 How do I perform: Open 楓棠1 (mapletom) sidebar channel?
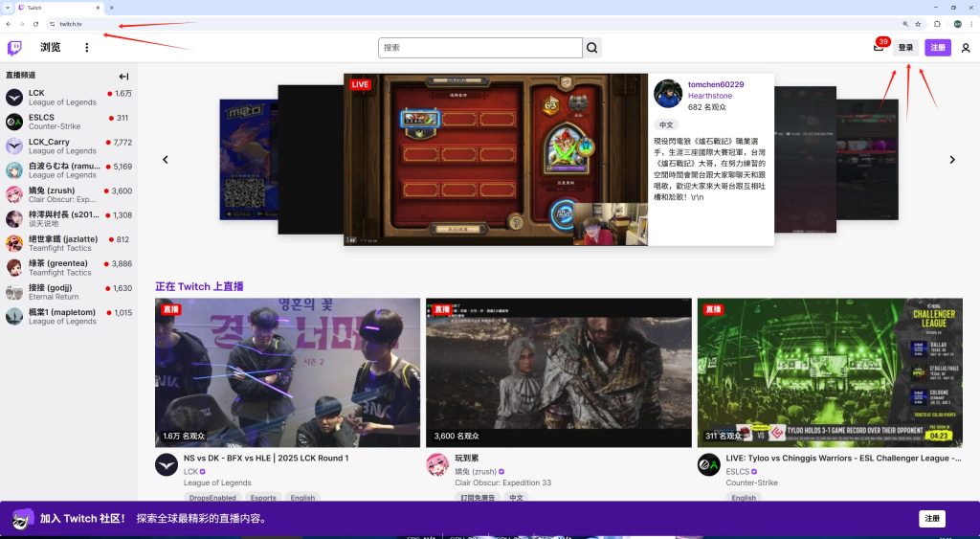coord(69,316)
